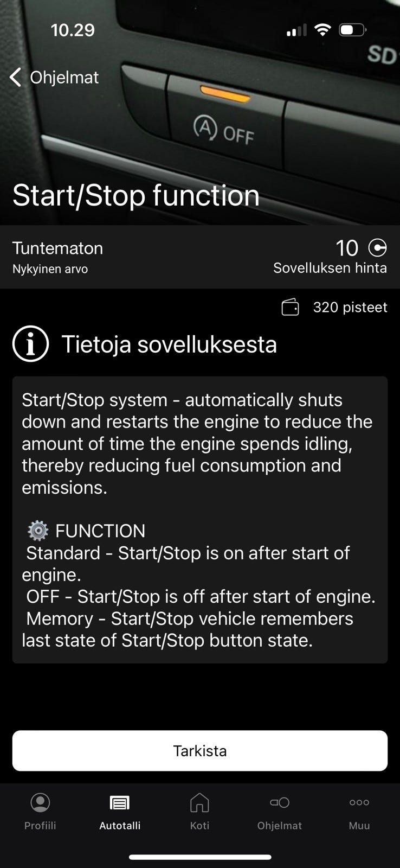Go to the Koti home tab
This screenshot has height=868, width=400.
(x=199, y=812)
